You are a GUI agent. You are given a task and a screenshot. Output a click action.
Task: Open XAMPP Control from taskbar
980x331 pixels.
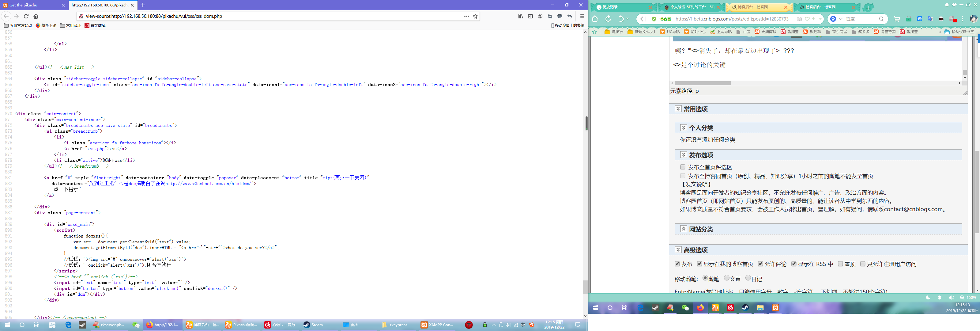pyautogui.click(x=437, y=325)
